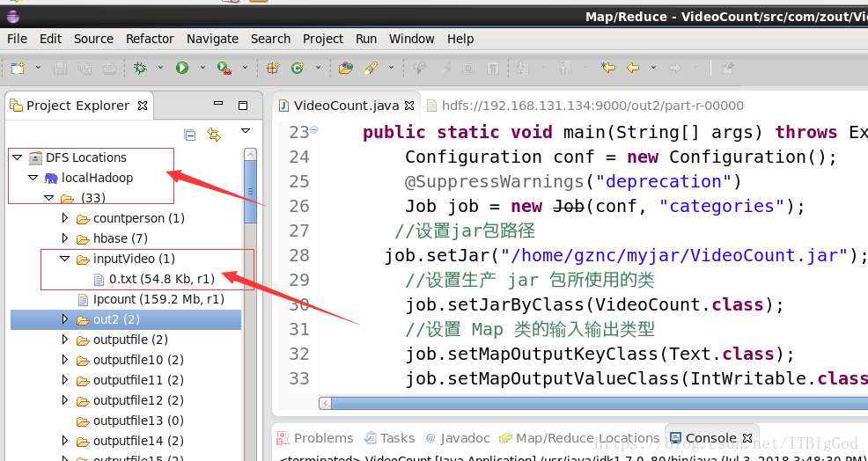Collapse the root folder (33) node
Viewport: 868px width, 461px height.
tap(48, 198)
